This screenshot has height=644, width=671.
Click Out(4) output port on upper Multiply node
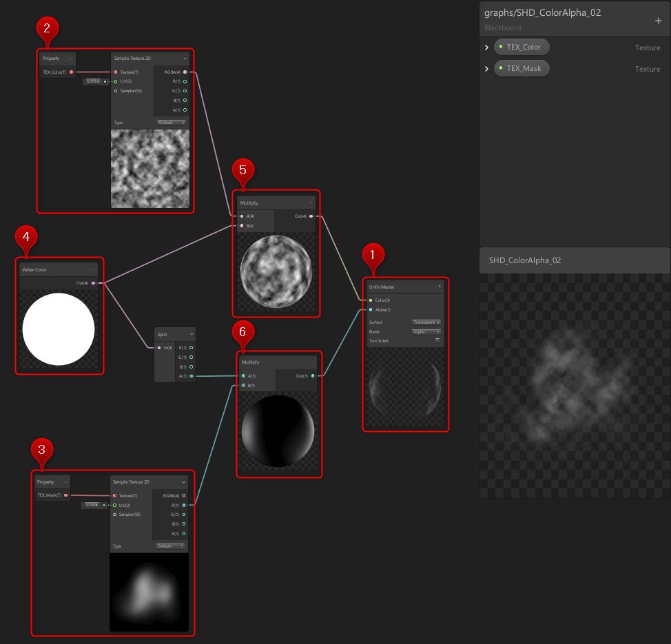pos(311,216)
